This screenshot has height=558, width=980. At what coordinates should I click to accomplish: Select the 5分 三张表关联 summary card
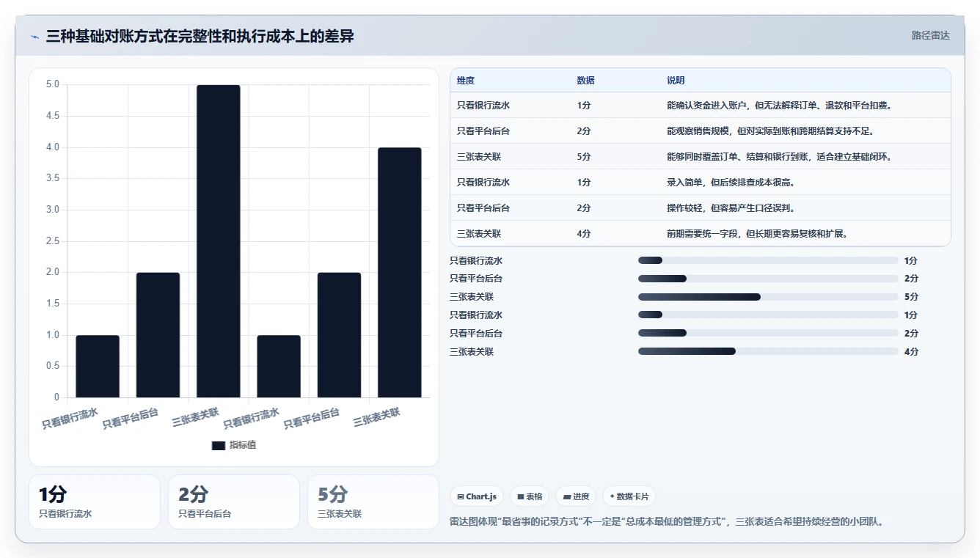pos(373,502)
